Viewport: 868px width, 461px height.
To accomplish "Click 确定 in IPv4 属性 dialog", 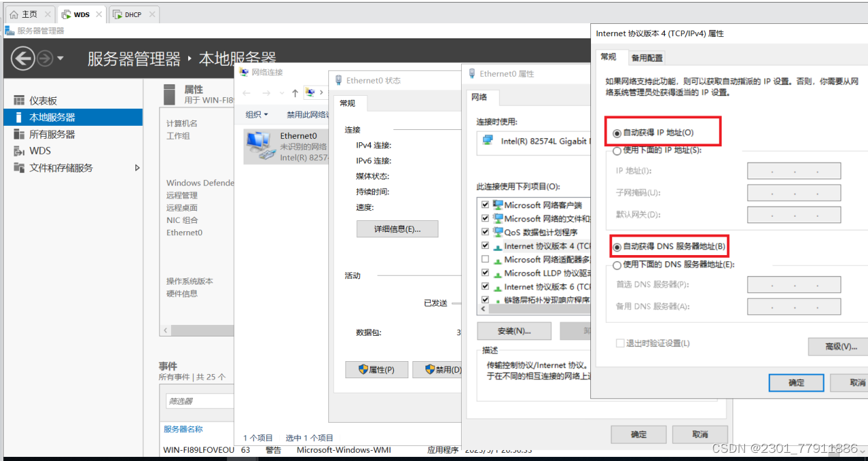I will point(796,383).
